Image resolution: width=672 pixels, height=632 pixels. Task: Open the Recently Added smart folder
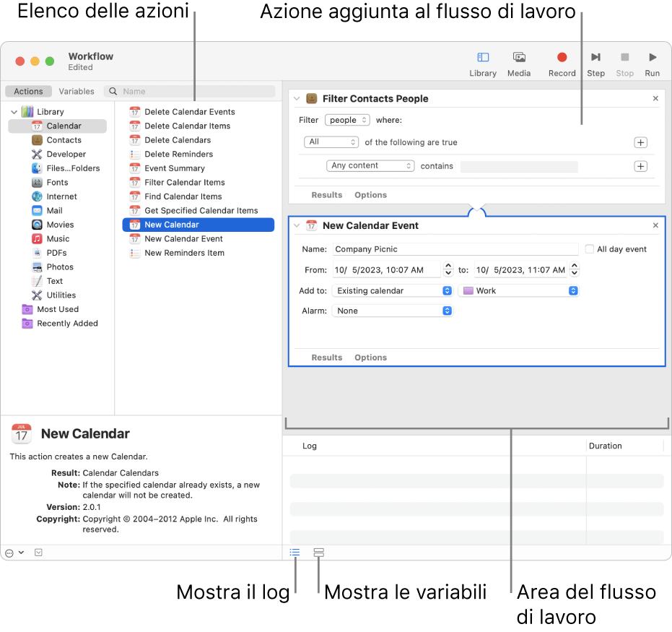coord(60,324)
